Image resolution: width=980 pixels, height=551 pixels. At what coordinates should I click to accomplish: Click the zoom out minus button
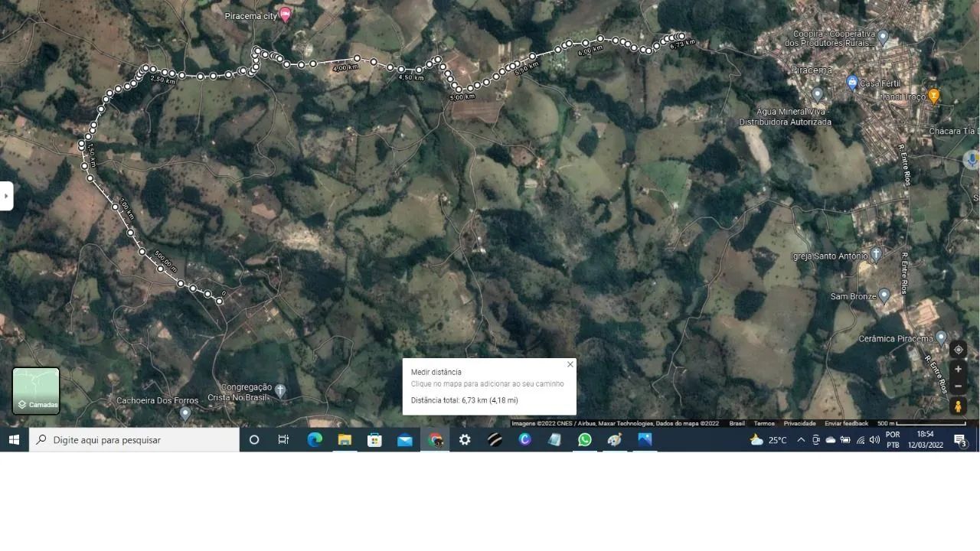(x=958, y=386)
